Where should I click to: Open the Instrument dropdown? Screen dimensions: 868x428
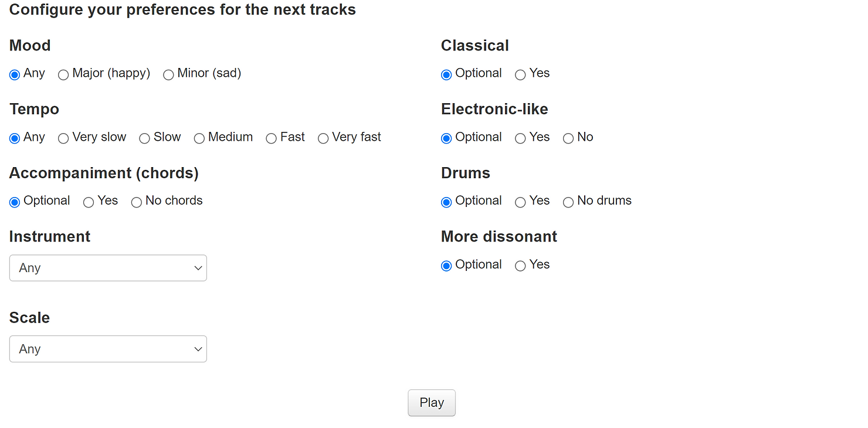[x=108, y=268]
